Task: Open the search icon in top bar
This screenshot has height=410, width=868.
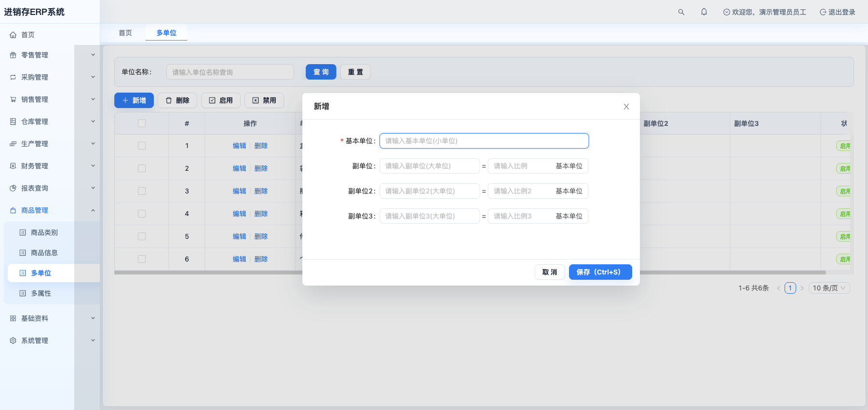Action: click(x=681, y=12)
